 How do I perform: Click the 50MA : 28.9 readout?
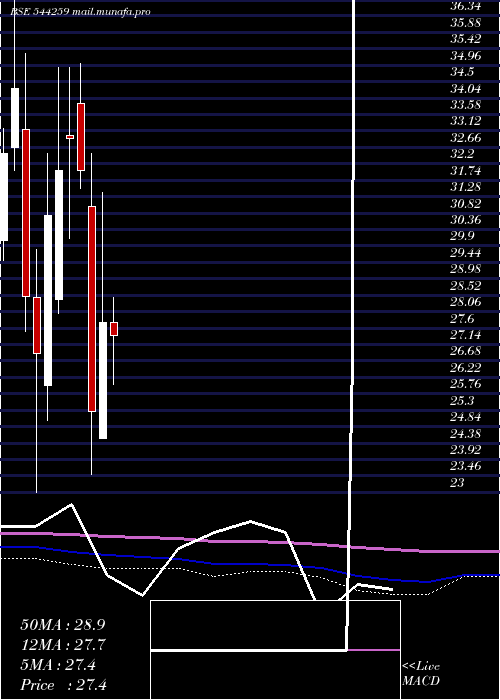pos(63,625)
